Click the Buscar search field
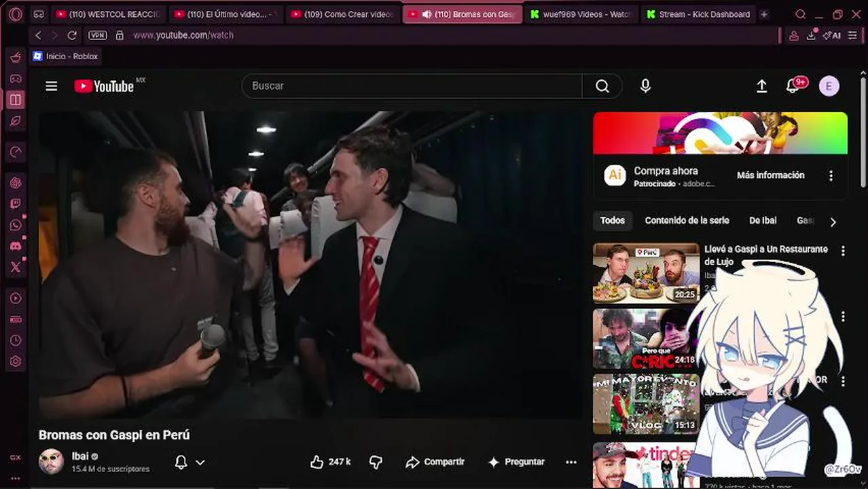 (412, 86)
